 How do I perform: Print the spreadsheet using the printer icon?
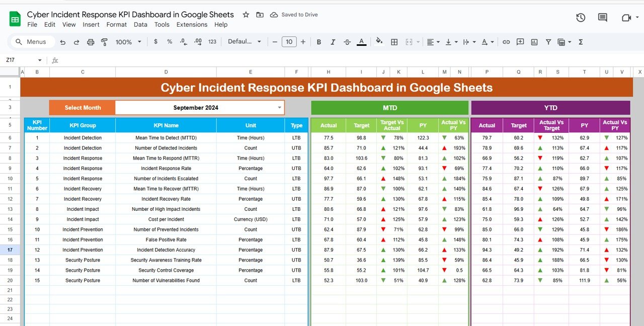(91, 42)
